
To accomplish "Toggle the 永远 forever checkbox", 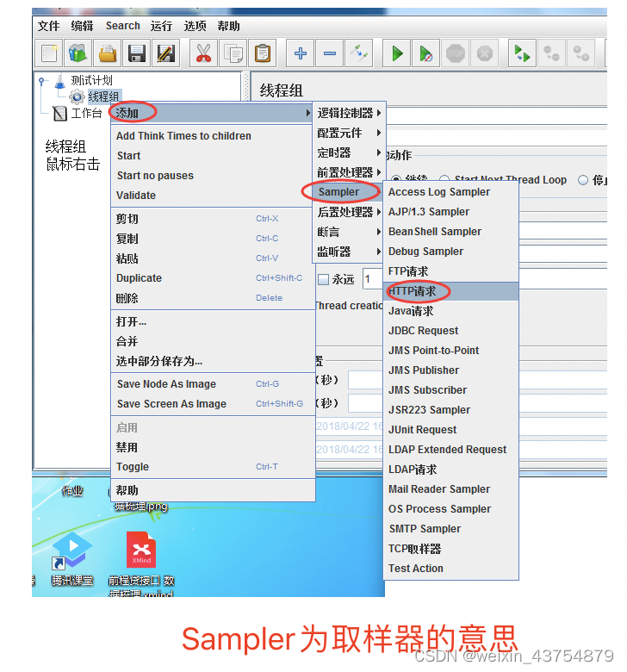I will point(324,280).
